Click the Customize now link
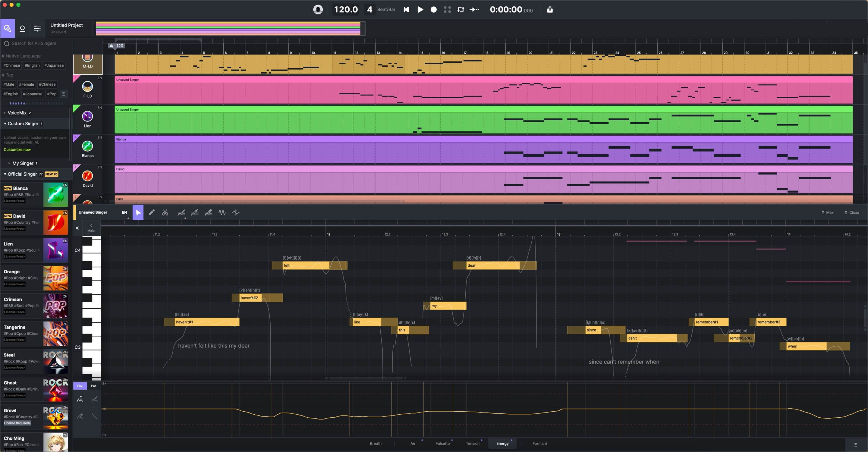 coord(17,149)
